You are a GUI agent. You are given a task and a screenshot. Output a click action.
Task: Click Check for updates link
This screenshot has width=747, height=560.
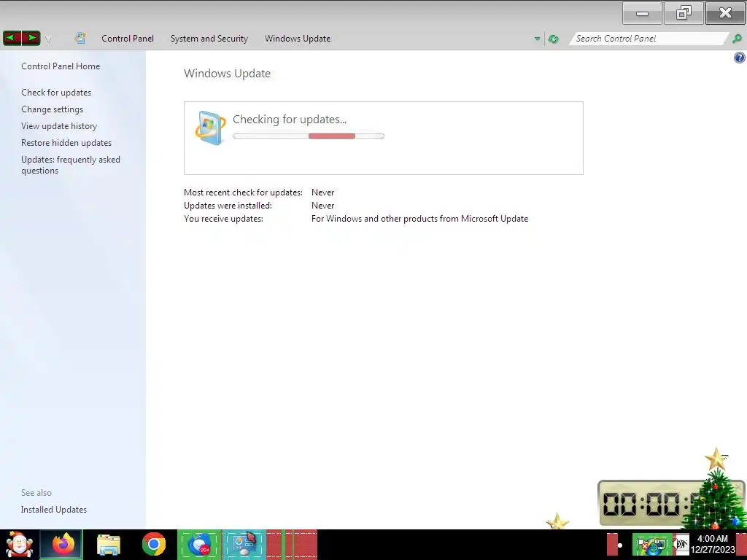[x=56, y=93]
